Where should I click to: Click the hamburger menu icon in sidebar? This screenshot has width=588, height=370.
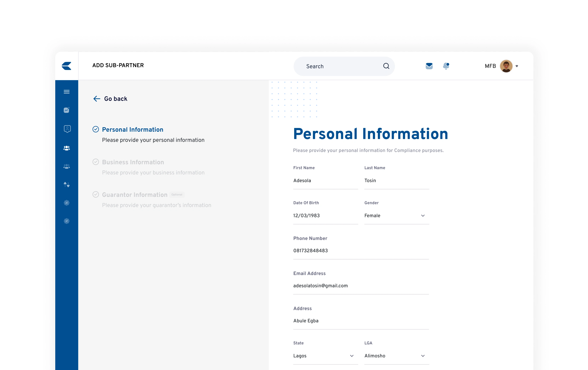coord(67,92)
